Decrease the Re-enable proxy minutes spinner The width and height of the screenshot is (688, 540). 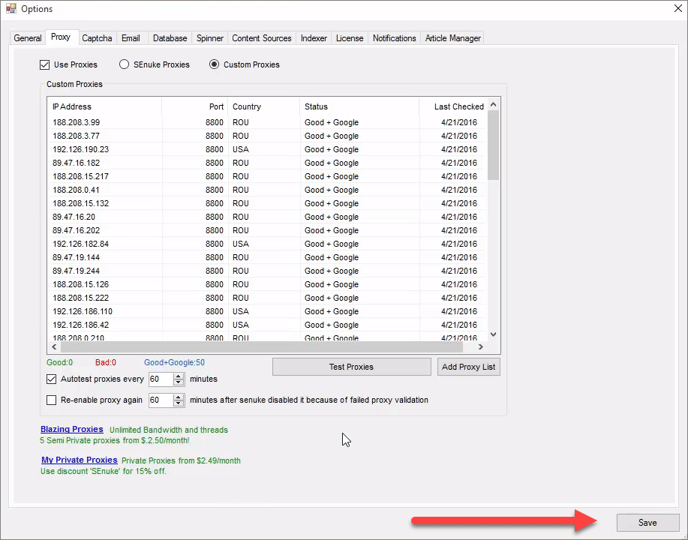pos(178,403)
